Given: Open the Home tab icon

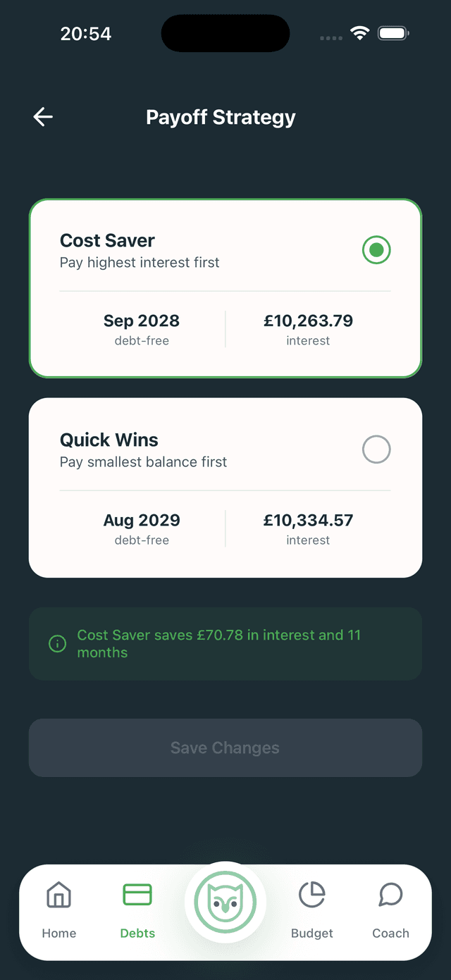Looking at the screenshot, I should 58,895.
